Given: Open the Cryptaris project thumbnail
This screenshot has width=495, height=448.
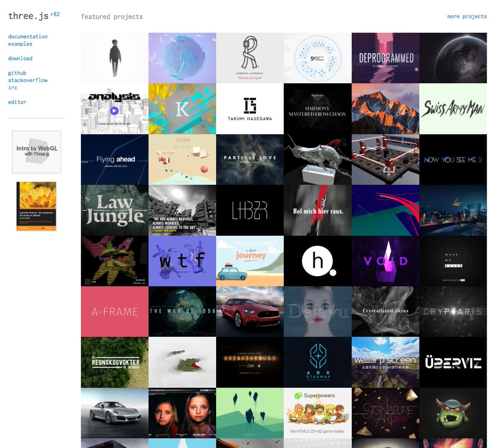Looking at the screenshot, I should [x=453, y=312].
